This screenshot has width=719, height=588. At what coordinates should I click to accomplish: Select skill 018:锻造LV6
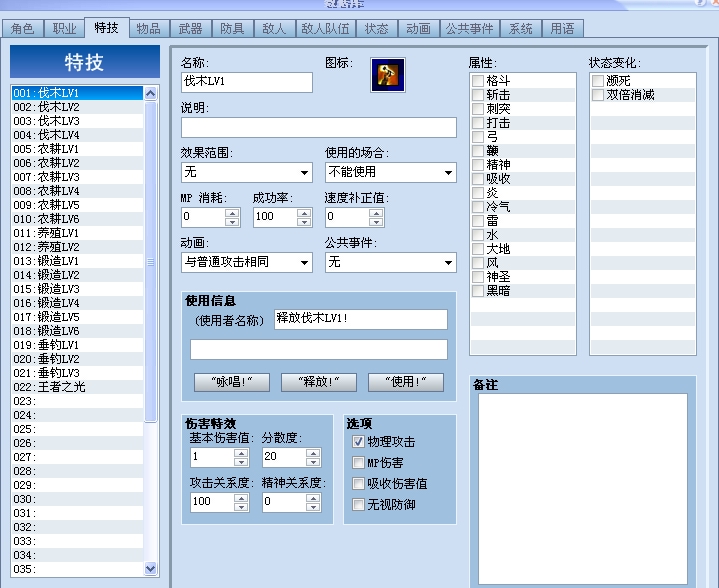click(x=77, y=331)
